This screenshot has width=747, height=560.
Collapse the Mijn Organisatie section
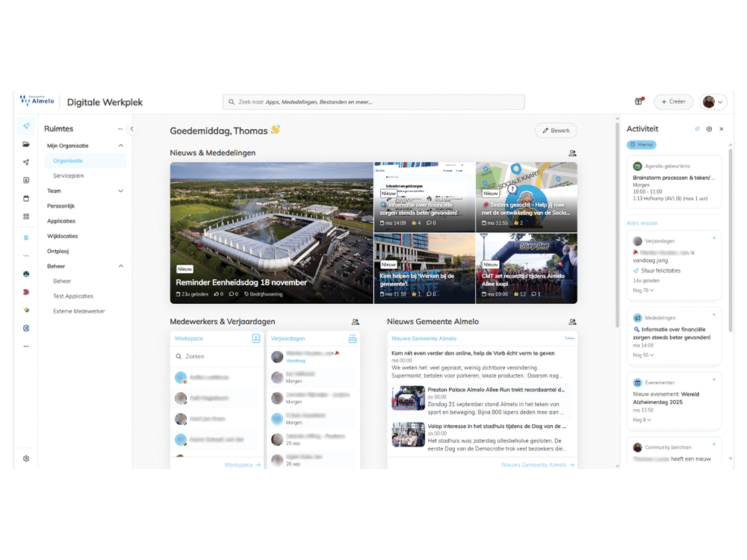point(121,146)
